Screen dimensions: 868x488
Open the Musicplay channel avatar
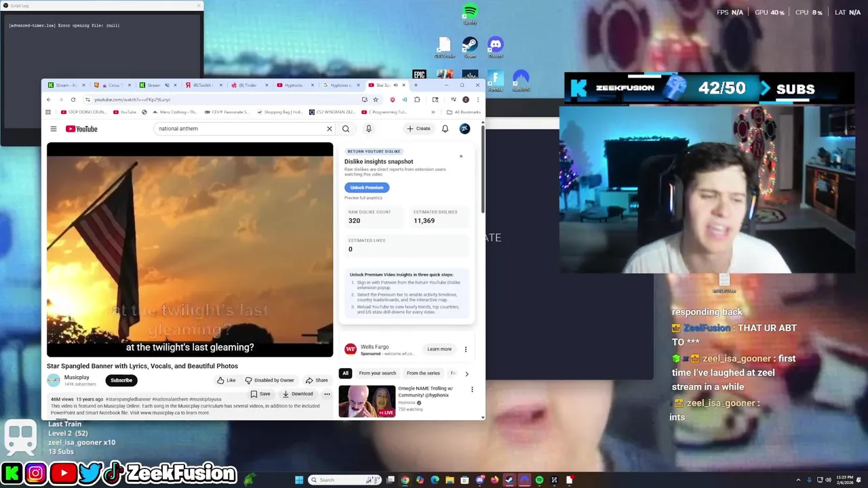coord(54,380)
